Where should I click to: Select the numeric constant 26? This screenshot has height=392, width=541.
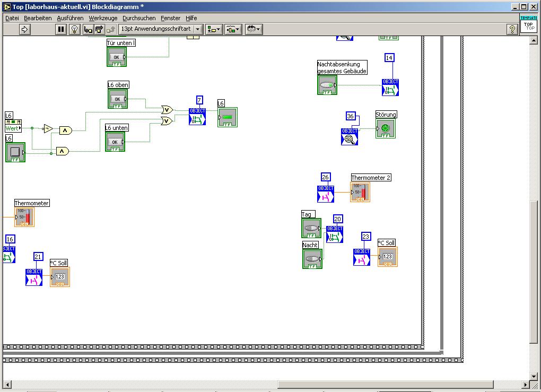point(325,177)
